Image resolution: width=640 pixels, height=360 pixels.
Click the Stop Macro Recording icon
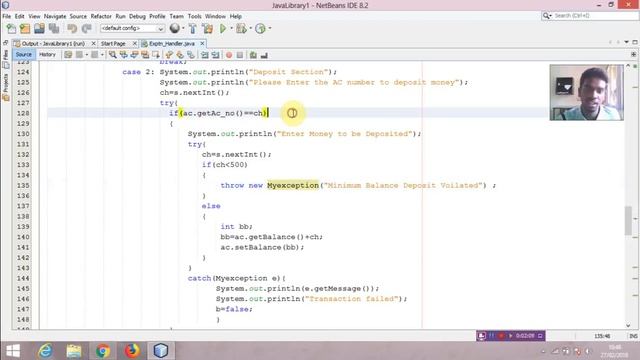(240, 55)
